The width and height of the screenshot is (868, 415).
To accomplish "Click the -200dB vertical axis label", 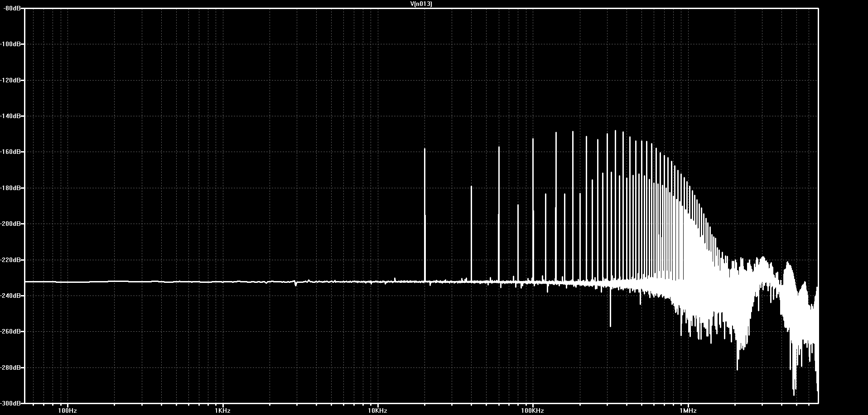I will (x=10, y=224).
